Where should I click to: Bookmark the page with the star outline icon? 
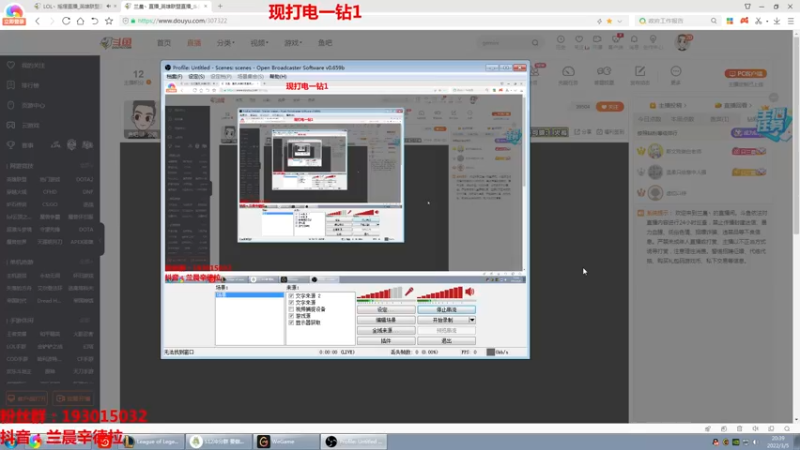(x=109, y=21)
